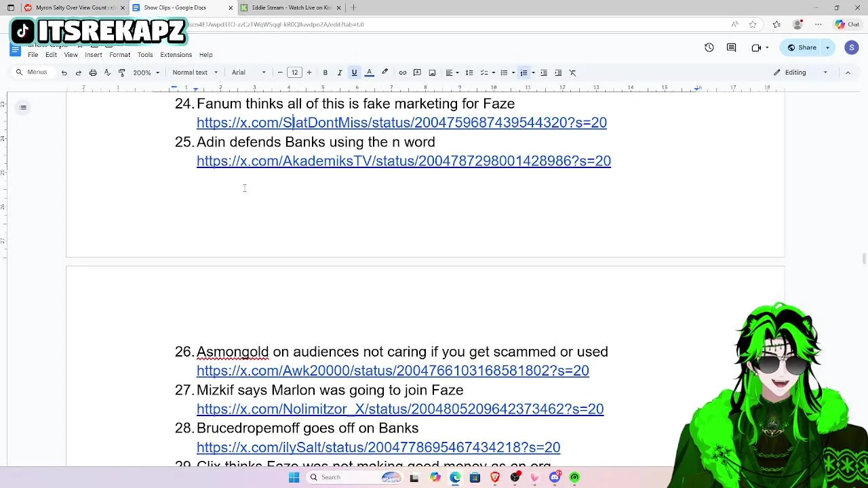Click the Share button

point(802,47)
